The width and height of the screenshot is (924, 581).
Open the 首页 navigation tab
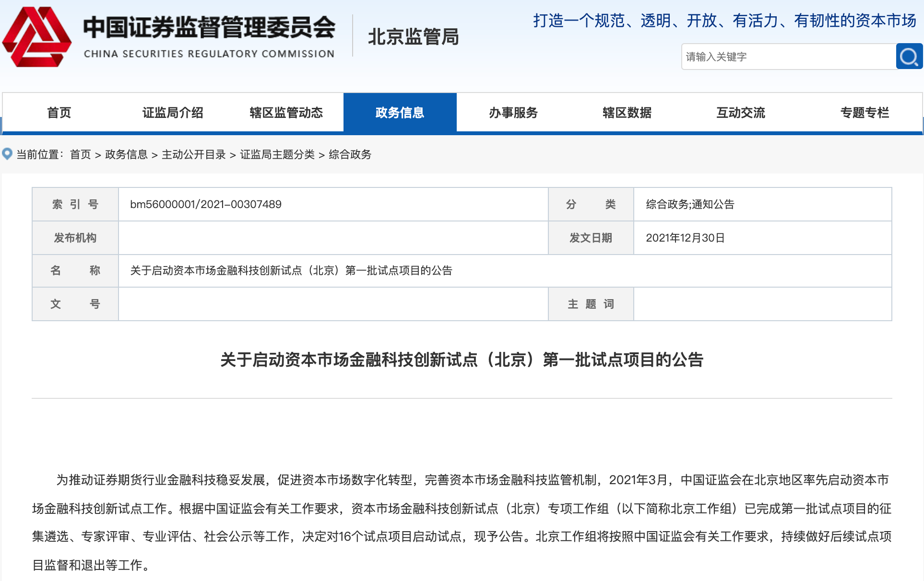pyautogui.click(x=59, y=113)
